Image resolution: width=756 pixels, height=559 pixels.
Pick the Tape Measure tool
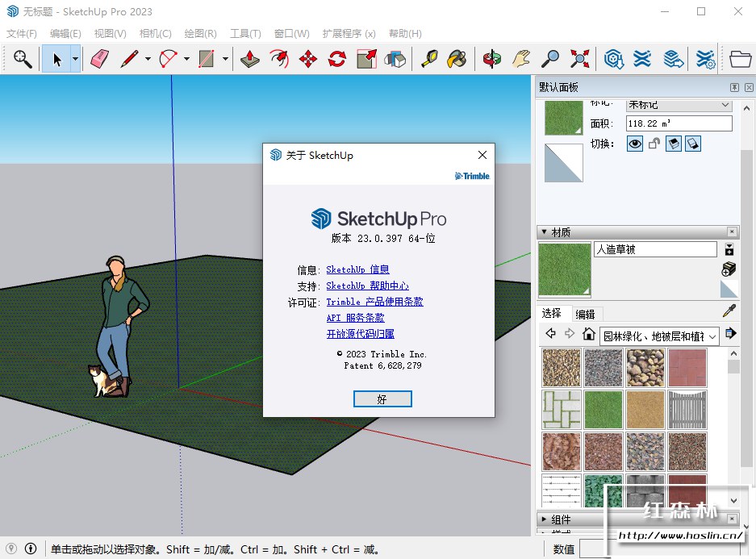(x=428, y=59)
